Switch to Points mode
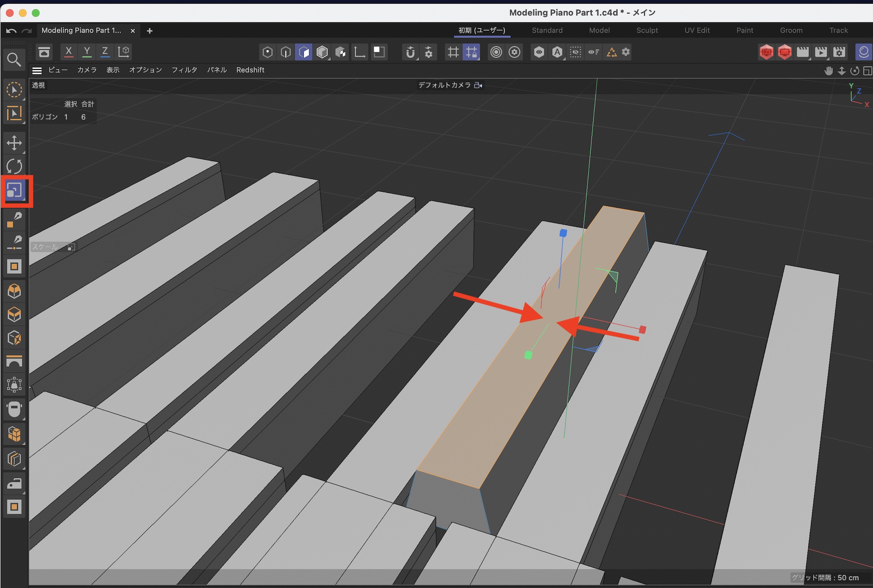This screenshot has height=588, width=873. 268,52
